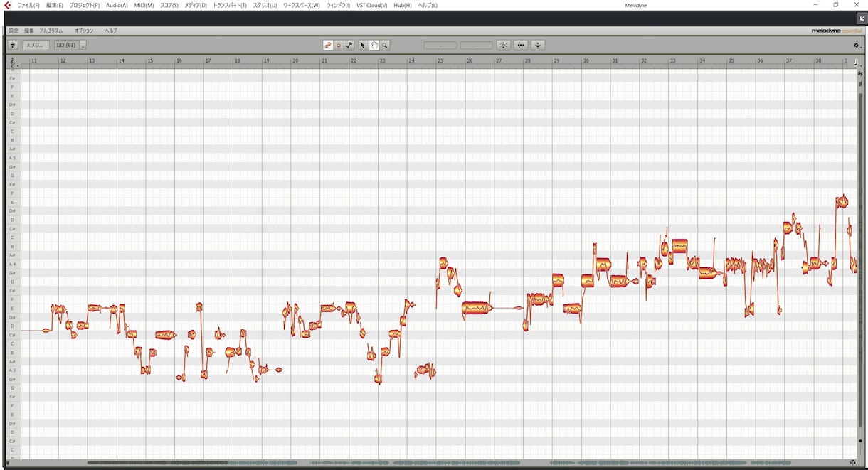
Task: Select the long note blob after bar 25
Action: pos(477,309)
